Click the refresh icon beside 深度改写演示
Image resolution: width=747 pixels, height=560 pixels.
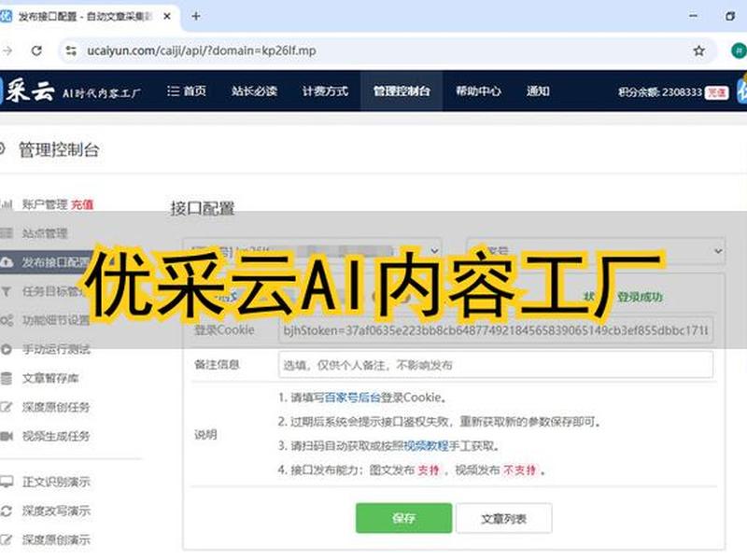coord(7,511)
